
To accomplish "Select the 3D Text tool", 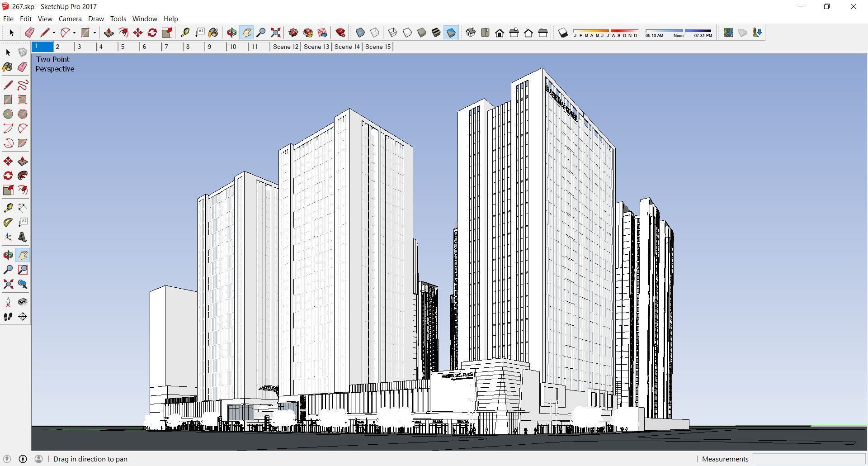I will pyautogui.click(x=23, y=237).
